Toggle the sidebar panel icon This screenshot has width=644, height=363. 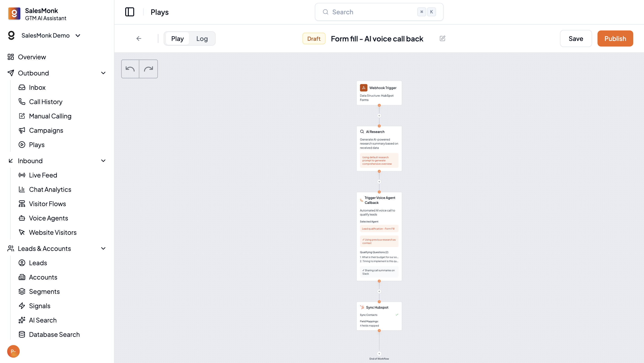[129, 12]
